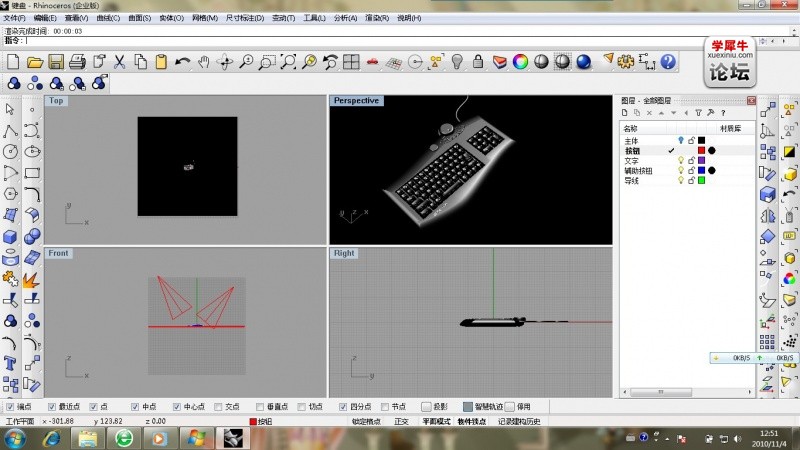
Task: Toggle the 四分点 osnap checkbox
Action: tap(343, 407)
